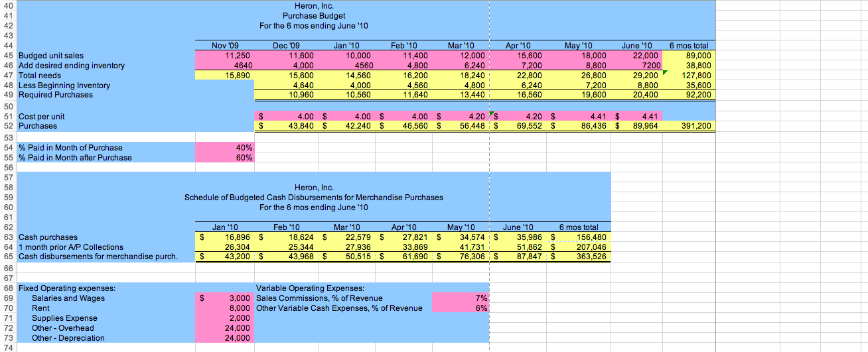Viewport: 868px width, 352px height.
Task: Select the 'Cost per unit' label
Action: [x=43, y=116]
